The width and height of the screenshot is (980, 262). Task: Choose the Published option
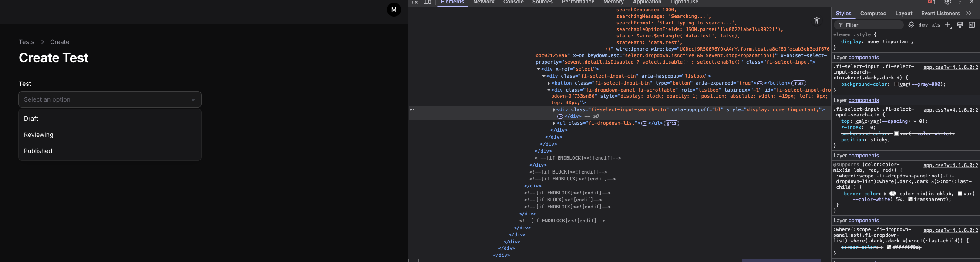click(38, 151)
